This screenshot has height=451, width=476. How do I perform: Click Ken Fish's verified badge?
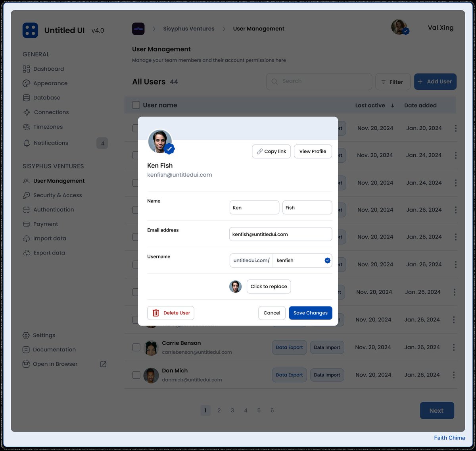[169, 149]
